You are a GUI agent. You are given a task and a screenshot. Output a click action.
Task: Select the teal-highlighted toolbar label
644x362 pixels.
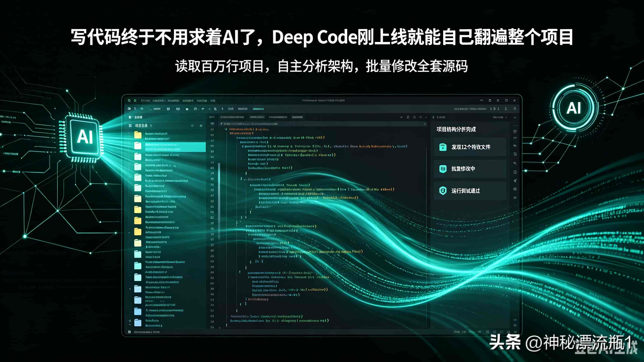point(258,109)
